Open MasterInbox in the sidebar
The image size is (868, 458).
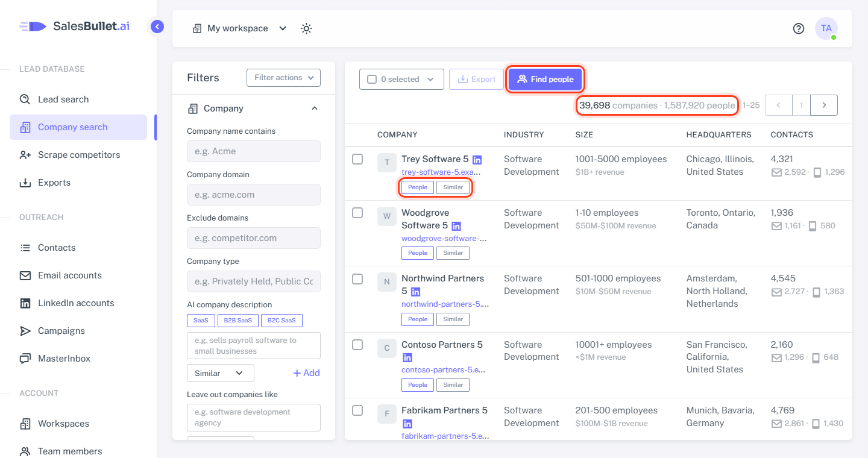pyautogui.click(x=78, y=359)
